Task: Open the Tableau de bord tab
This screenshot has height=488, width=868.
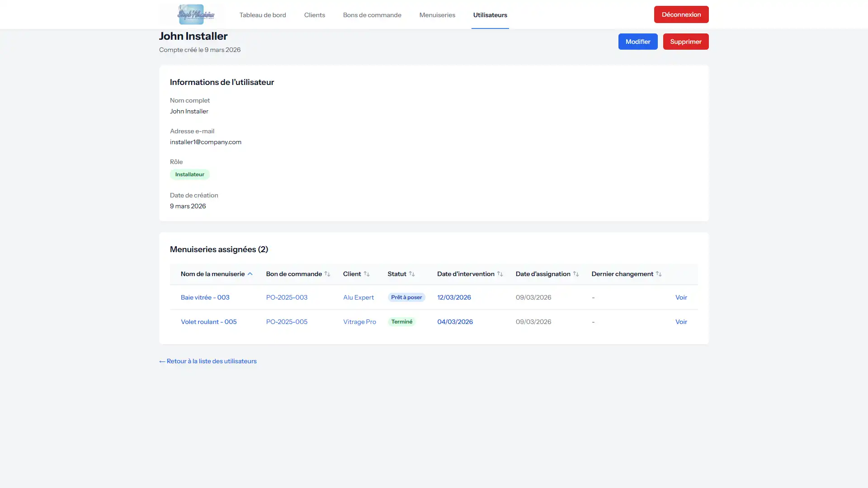Action: [263, 15]
